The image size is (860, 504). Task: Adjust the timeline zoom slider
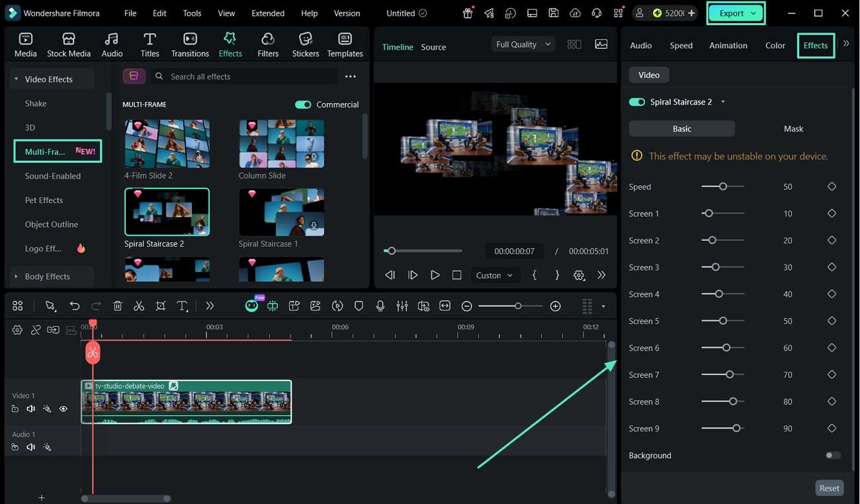pyautogui.click(x=510, y=306)
